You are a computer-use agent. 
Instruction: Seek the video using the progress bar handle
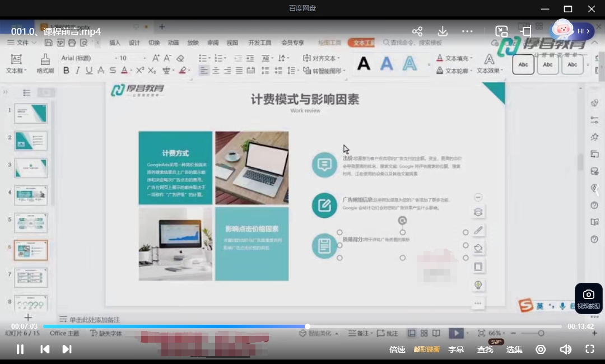(x=308, y=326)
